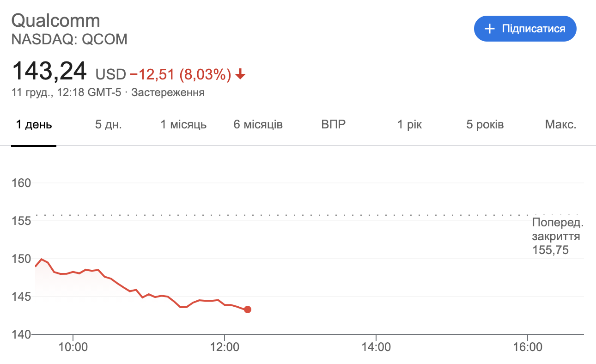Viewport: 596px width, 364px height.
Task: Click the 143,24 current price value
Action: (x=49, y=72)
